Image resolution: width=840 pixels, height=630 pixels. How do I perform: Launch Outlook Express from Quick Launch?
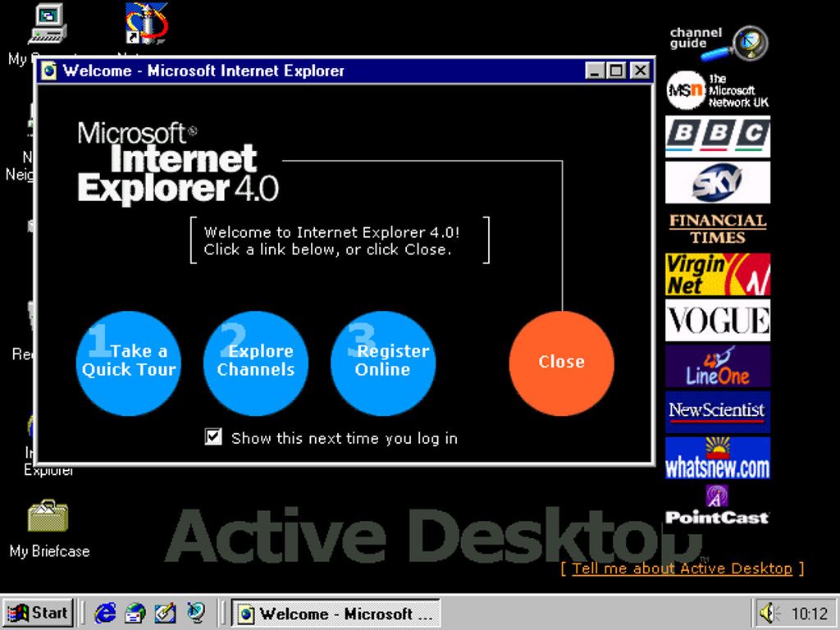pyautogui.click(x=135, y=612)
